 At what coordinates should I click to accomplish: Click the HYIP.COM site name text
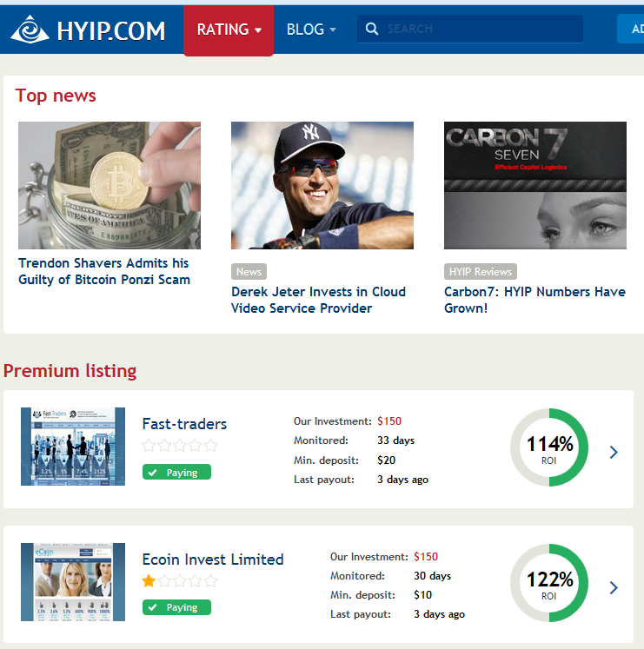111,31
